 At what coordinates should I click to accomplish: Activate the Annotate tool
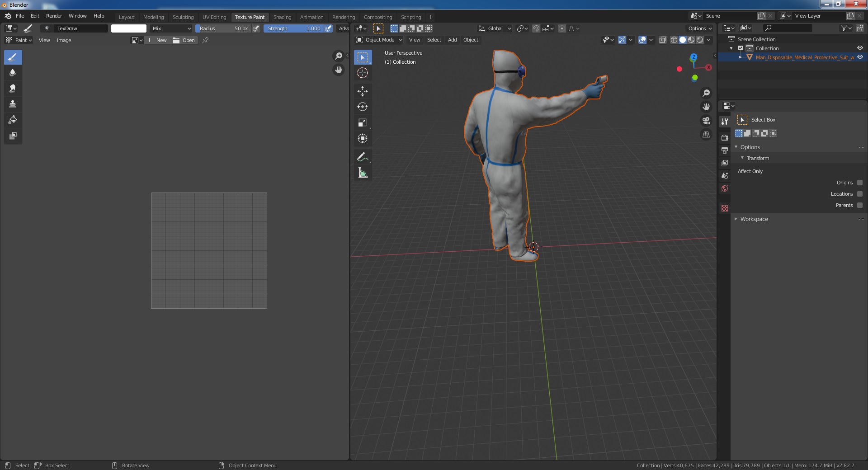[363, 157]
